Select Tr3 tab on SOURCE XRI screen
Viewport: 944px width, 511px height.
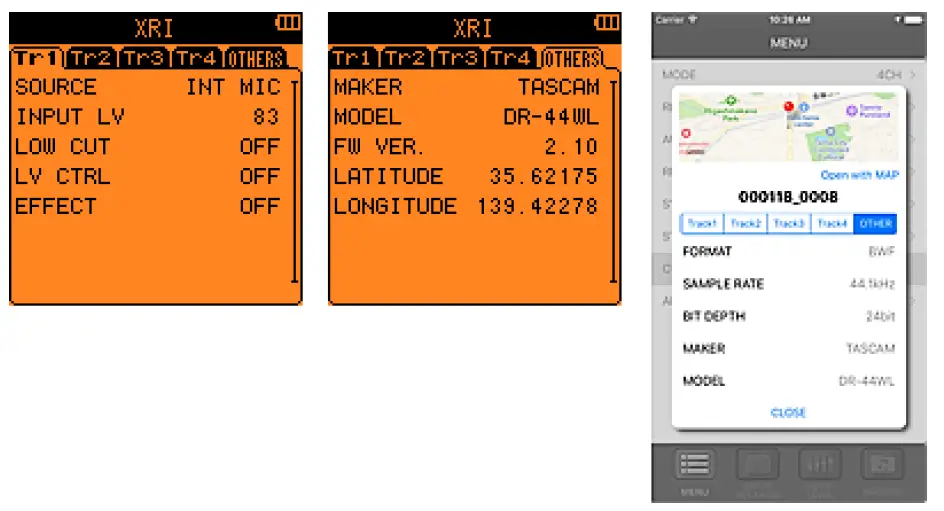tap(144, 58)
